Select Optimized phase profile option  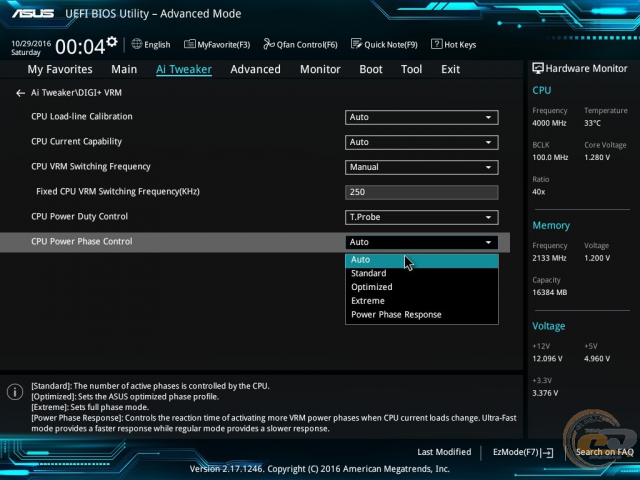pos(422,287)
